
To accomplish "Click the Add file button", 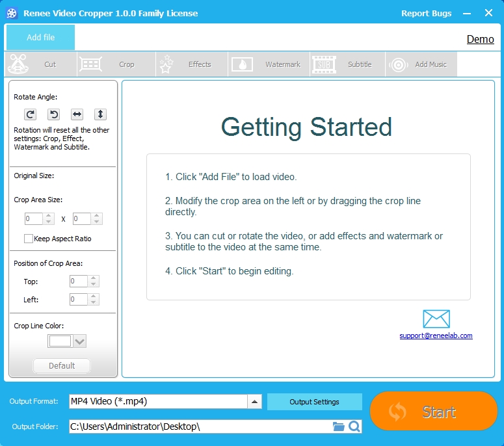I will click(40, 38).
